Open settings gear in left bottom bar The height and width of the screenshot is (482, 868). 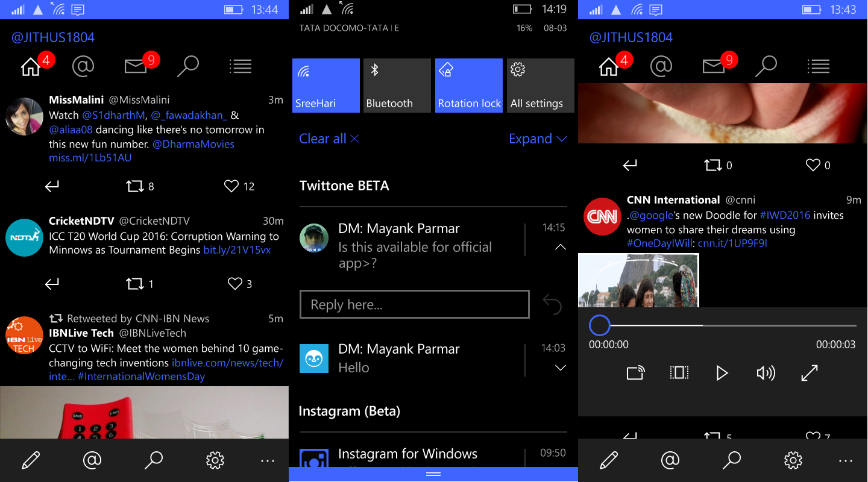click(x=215, y=461)
